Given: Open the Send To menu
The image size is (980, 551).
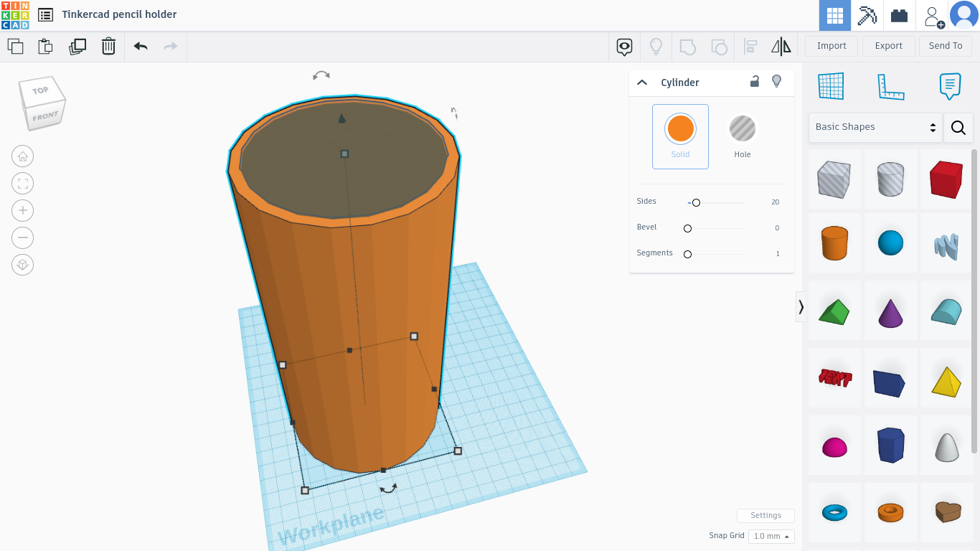Looking at the screenshot, I should click(945, 46).
